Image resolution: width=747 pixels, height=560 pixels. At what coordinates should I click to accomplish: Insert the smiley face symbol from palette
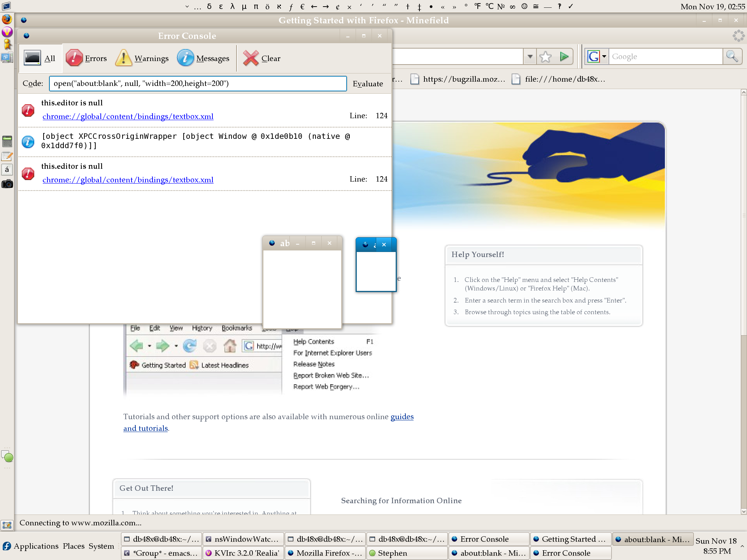524,6
